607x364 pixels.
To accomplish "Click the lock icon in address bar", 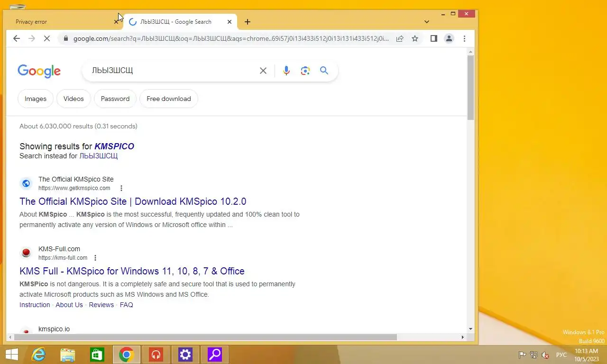I will pos(65,38).
